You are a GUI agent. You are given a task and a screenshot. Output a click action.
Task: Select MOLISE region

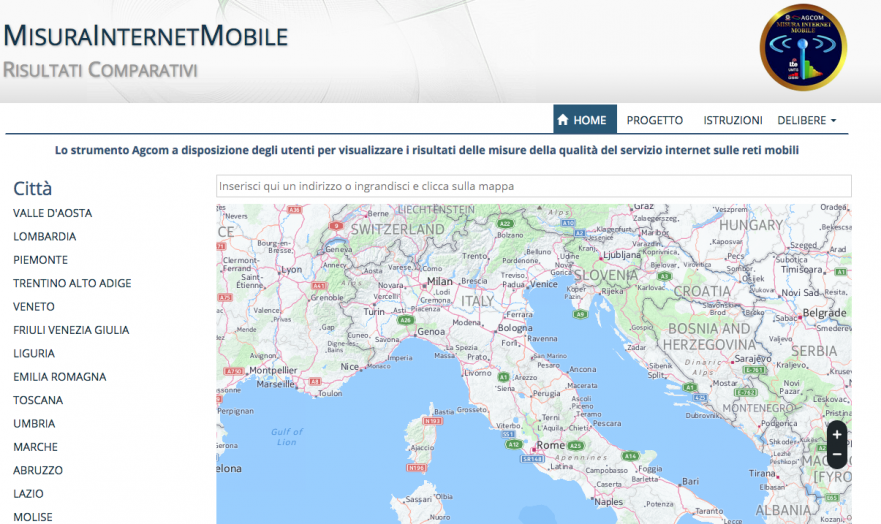pyautogui.click(x=33, y=517)
